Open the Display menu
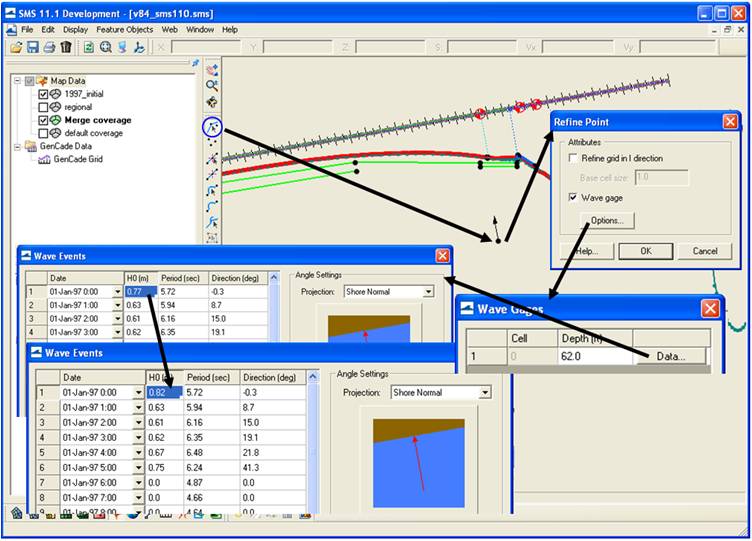 coord(75,30)
